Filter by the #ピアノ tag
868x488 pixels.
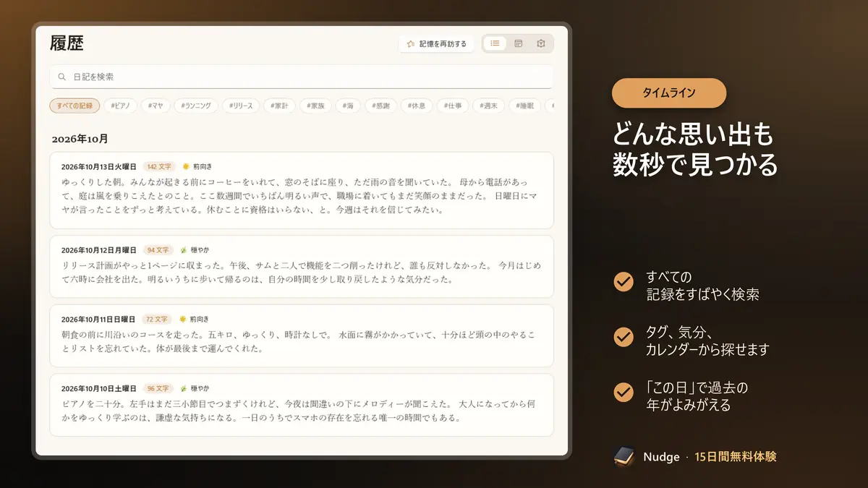click(120, 106)
